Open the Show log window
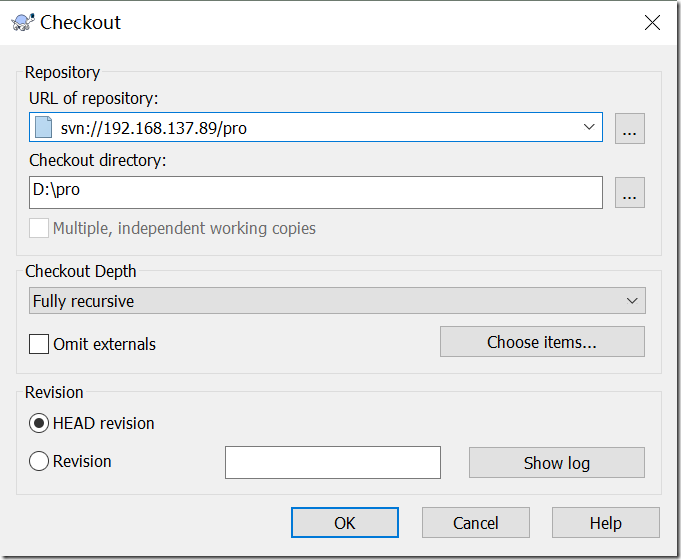The image size is (681, 560). [x=556, y=463]
